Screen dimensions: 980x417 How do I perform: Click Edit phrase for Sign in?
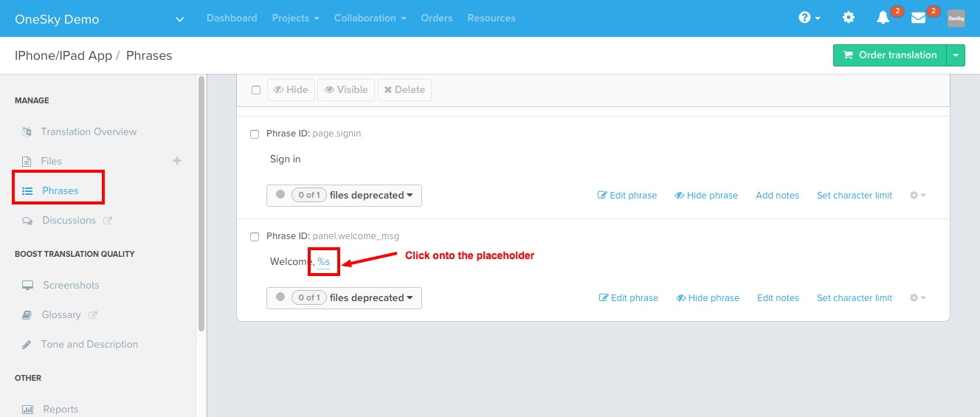[x=627, y=196]
